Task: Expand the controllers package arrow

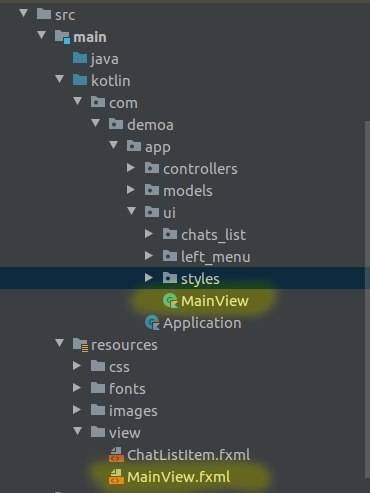Action: [131, 168]
